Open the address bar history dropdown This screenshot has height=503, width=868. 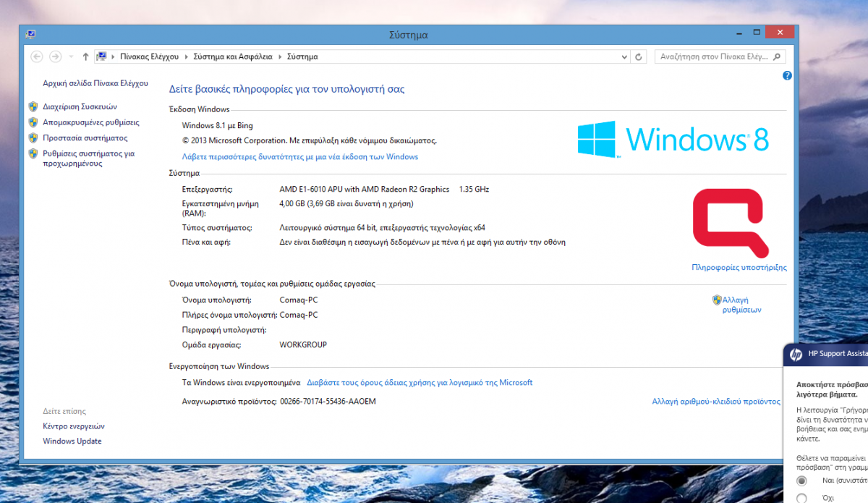626,56
